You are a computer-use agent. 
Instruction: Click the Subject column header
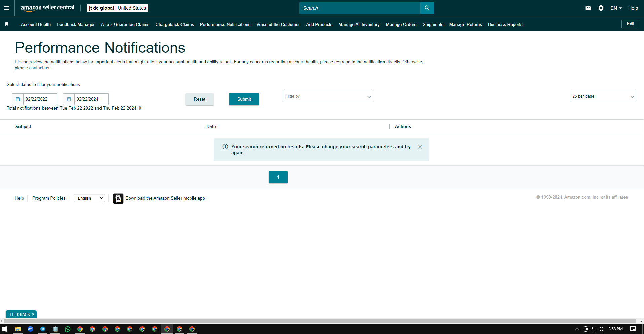[23, 127]
